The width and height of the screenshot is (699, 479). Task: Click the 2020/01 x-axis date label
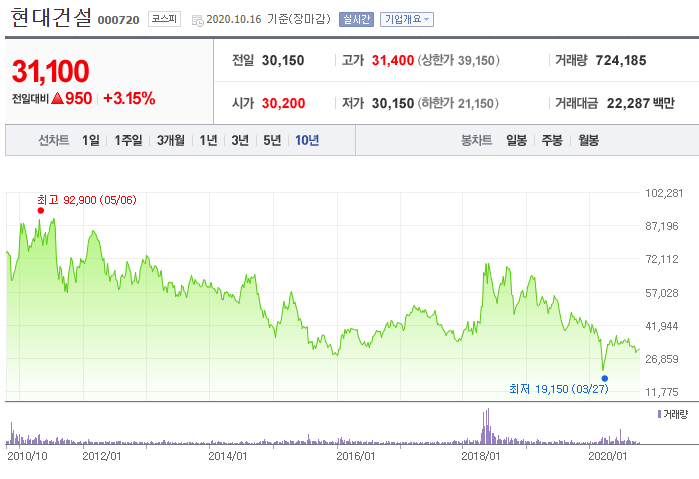tap(607, 456)
